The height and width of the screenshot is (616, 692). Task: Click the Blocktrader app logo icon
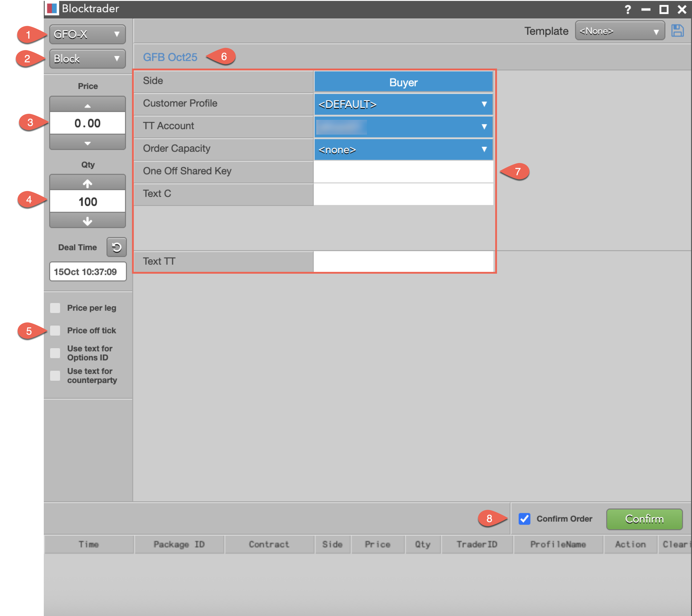tap(52, 8)
